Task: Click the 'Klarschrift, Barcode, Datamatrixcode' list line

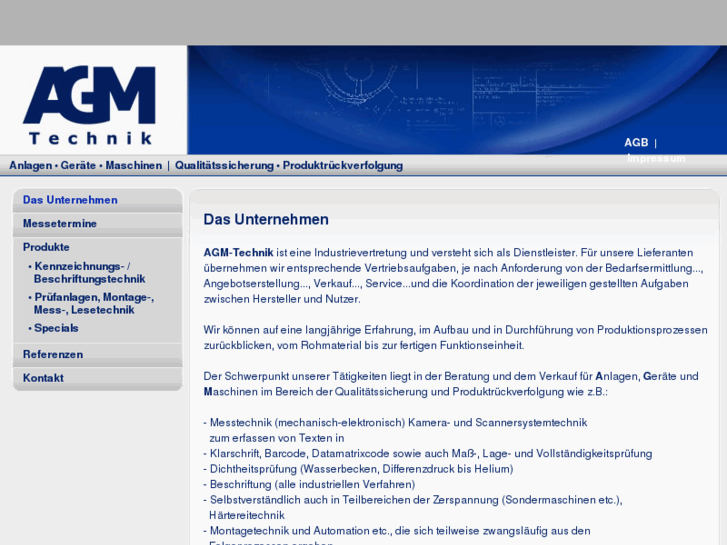Action: point(427,454)
